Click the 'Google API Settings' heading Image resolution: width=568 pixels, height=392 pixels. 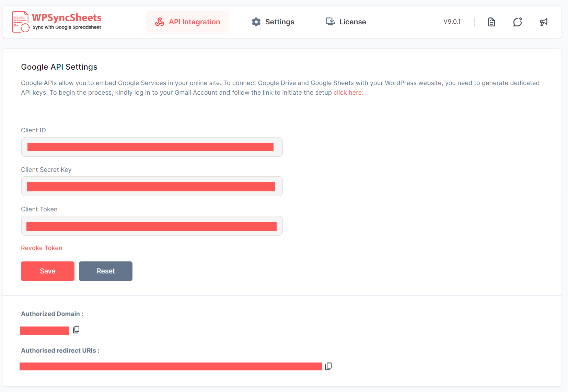(59, 67)
